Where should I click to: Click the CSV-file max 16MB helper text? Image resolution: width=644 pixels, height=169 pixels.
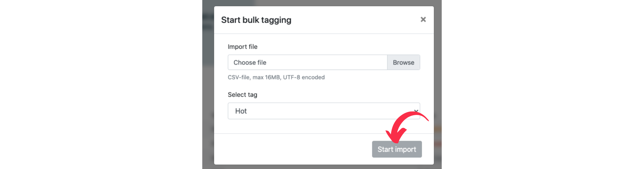pyautogui.click(x=276, y=77)
